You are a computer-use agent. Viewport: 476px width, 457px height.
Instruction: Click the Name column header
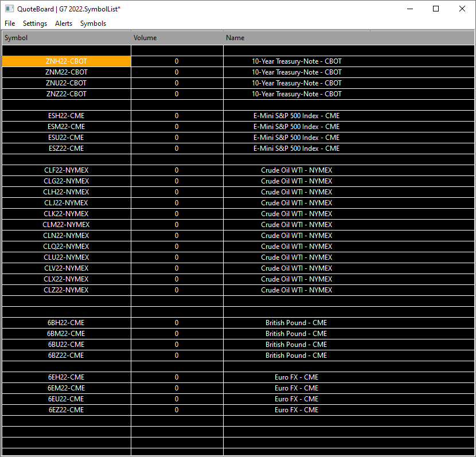[x=296, y=38]
